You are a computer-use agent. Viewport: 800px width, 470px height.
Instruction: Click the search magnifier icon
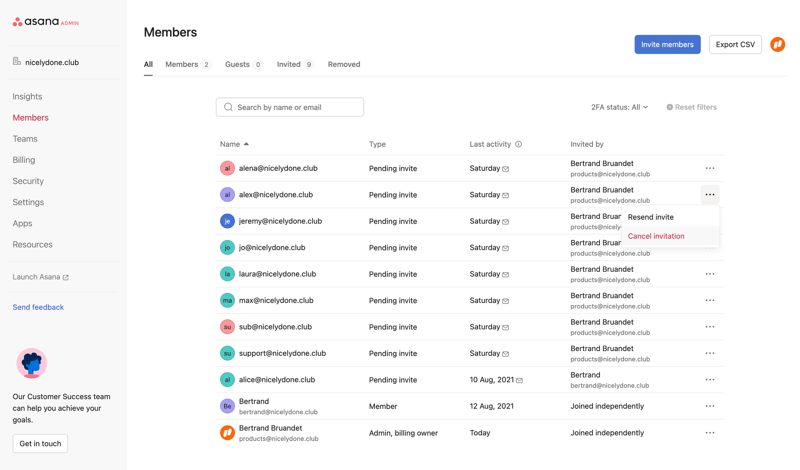click(228, 107)
